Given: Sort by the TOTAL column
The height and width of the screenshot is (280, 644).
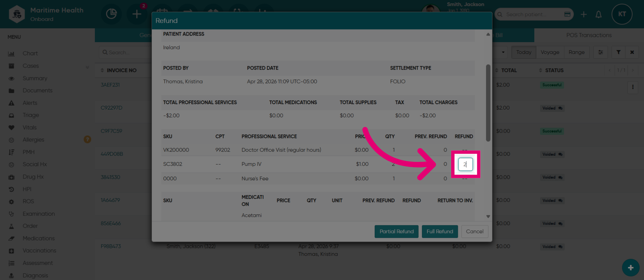Looking at the screenshot, I should coord(506,70).
